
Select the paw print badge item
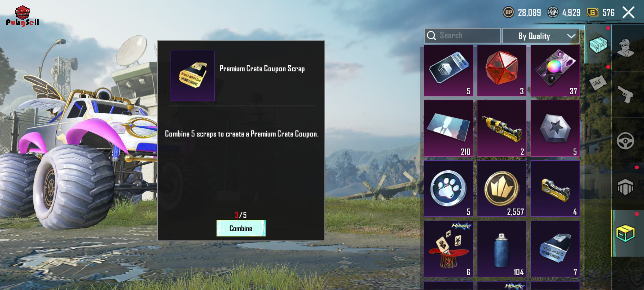click(449, 188)
